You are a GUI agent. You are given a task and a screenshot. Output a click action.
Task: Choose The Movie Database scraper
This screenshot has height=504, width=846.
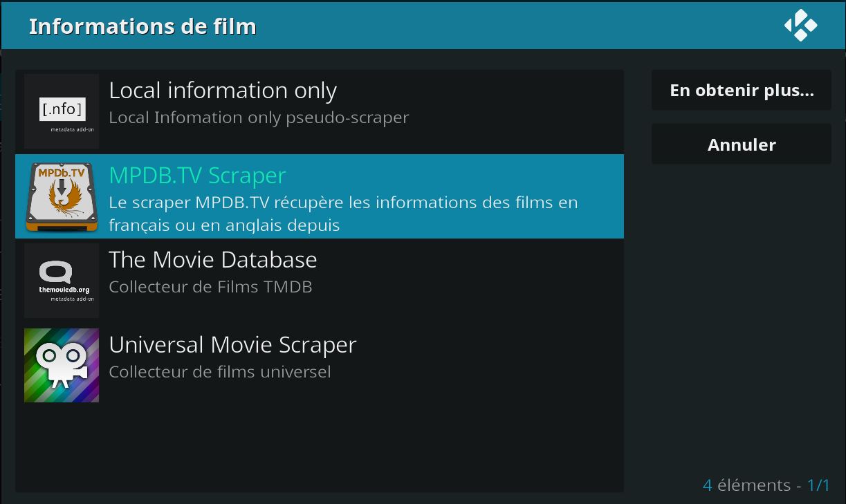(x=213, y=259)
